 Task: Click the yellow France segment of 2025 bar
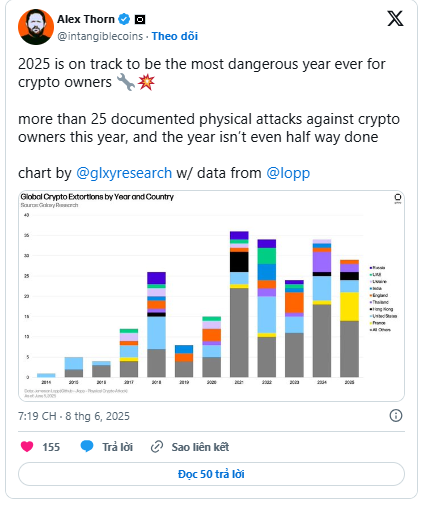[349, 307]
